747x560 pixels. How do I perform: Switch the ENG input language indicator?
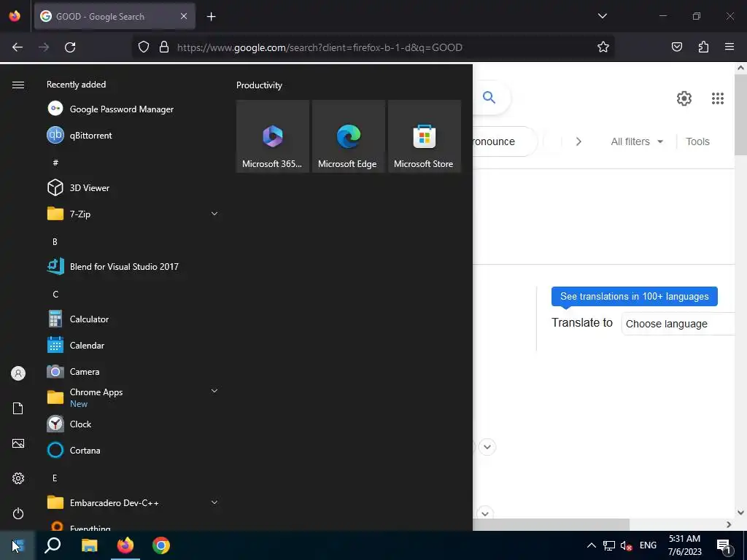point(648,545)
